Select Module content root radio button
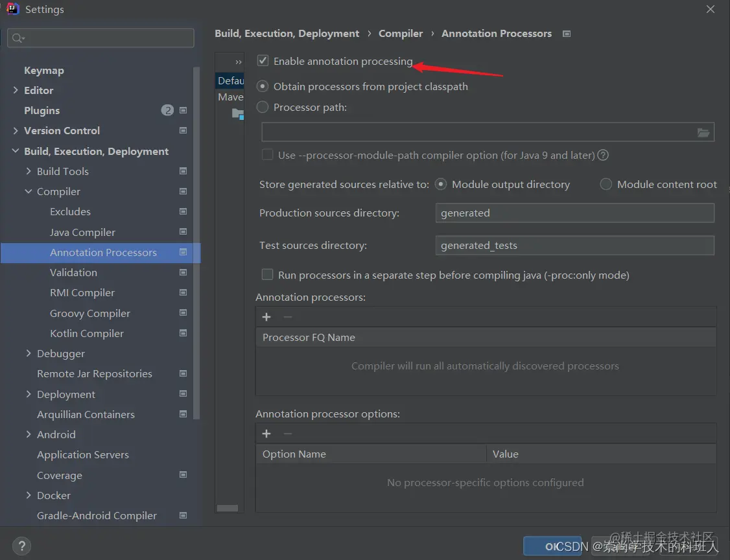This screenshot has width=730, height=560. (x=606, y=184)
